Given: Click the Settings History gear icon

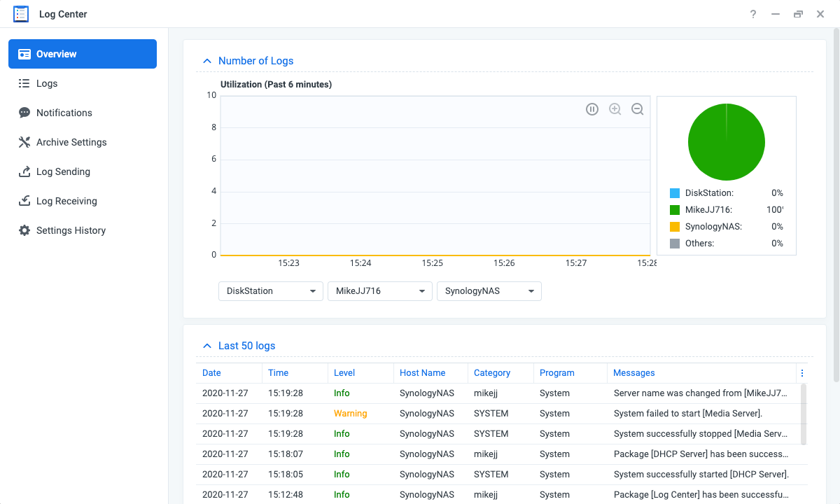Looking at the screenshot, I should click(x=24, y=230).
